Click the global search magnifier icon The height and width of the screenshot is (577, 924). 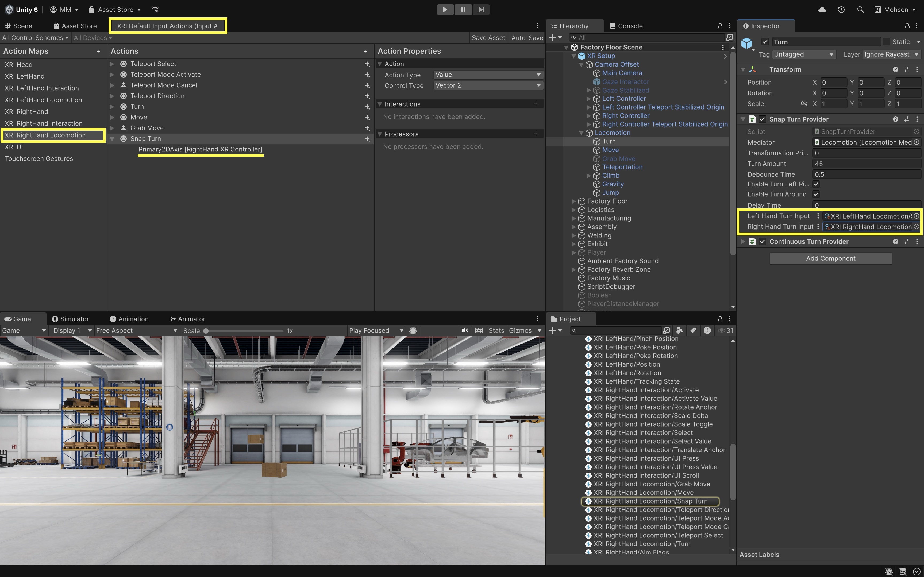(x=860, y=10)
